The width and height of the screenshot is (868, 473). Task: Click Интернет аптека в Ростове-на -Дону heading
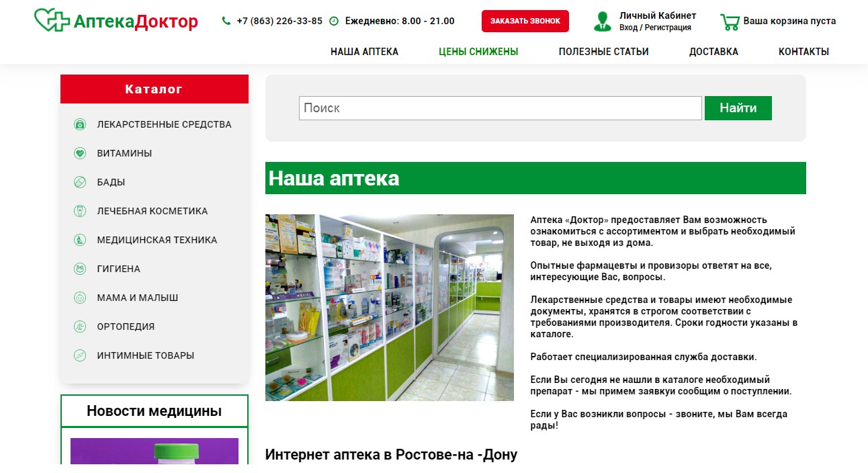click(x=392, y=454)
